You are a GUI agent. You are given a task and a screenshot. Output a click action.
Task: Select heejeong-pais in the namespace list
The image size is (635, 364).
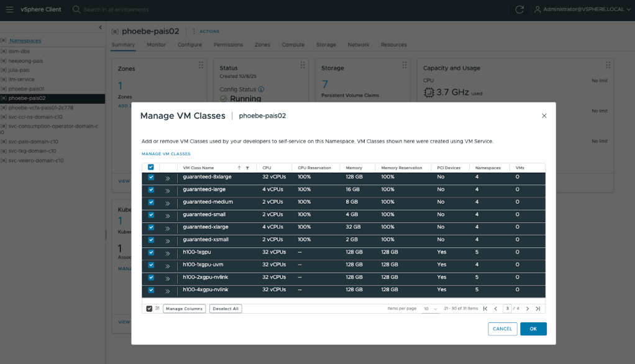click(x=25, y=61)
